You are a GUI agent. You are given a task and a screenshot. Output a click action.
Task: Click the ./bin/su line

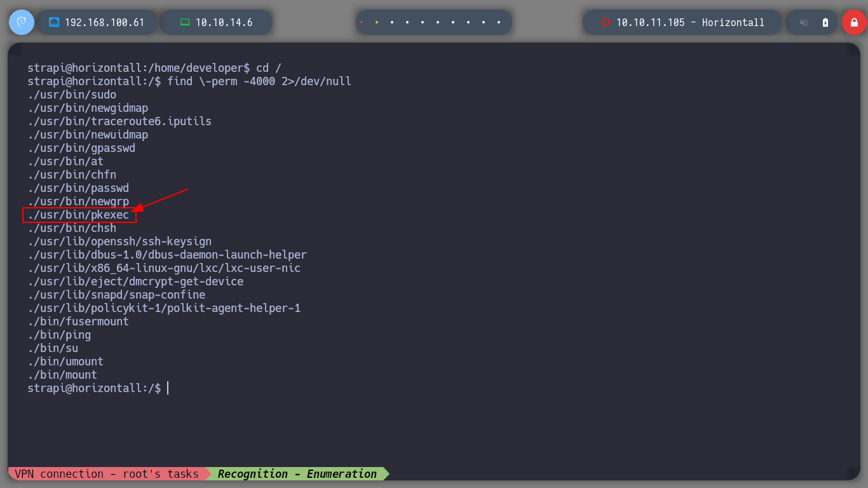[53, 348]
